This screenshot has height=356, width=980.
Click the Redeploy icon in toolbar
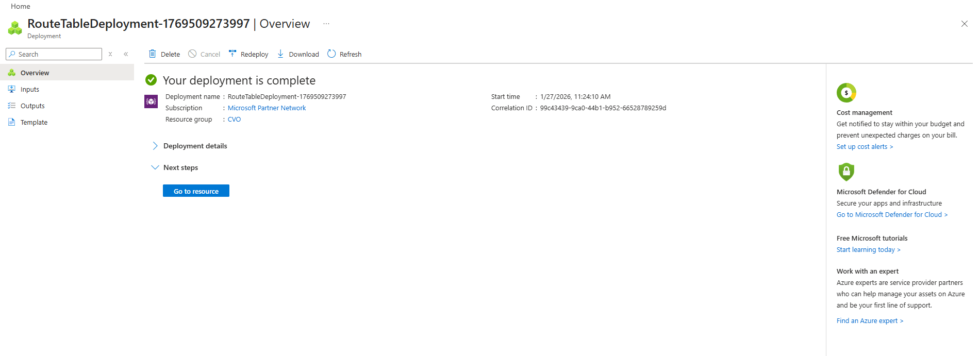[232, 54]
